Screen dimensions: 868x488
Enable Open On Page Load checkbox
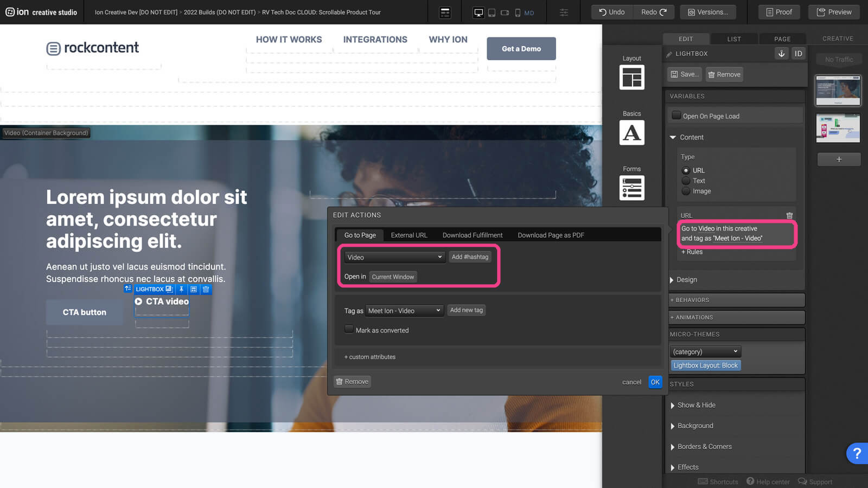click(x=676, y=115)
